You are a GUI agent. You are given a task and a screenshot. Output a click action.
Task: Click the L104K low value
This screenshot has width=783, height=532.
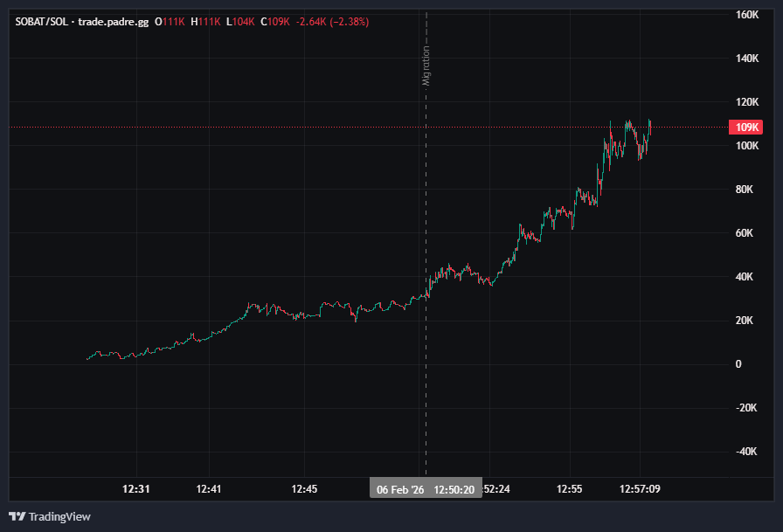click(240, 22)
